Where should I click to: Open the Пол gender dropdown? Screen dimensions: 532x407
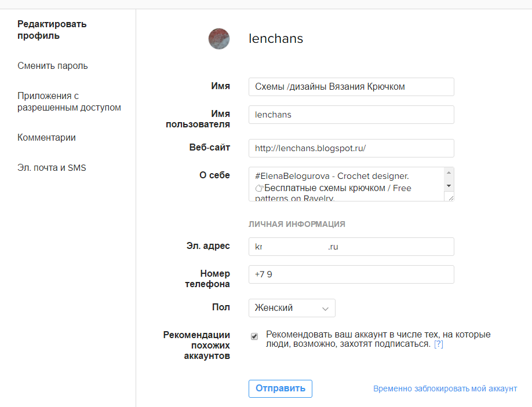pos(292,308)
